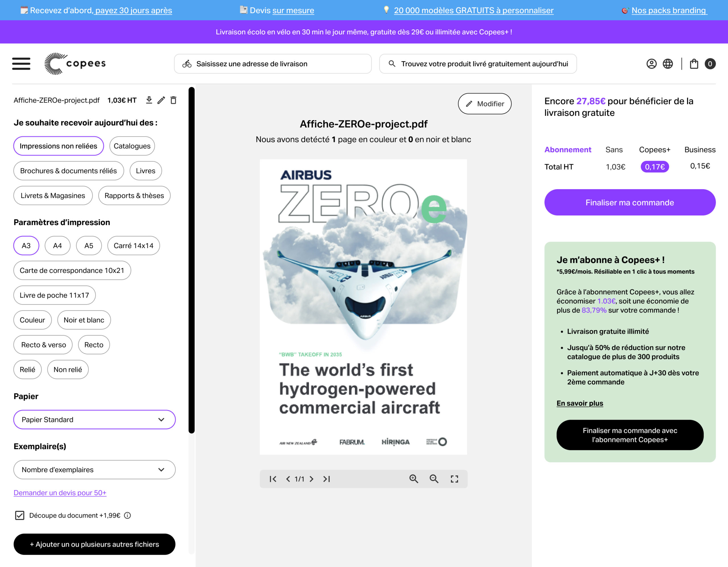Click the info icon next to Découpe
Screen dimensions: 728x567
point(127,515)
